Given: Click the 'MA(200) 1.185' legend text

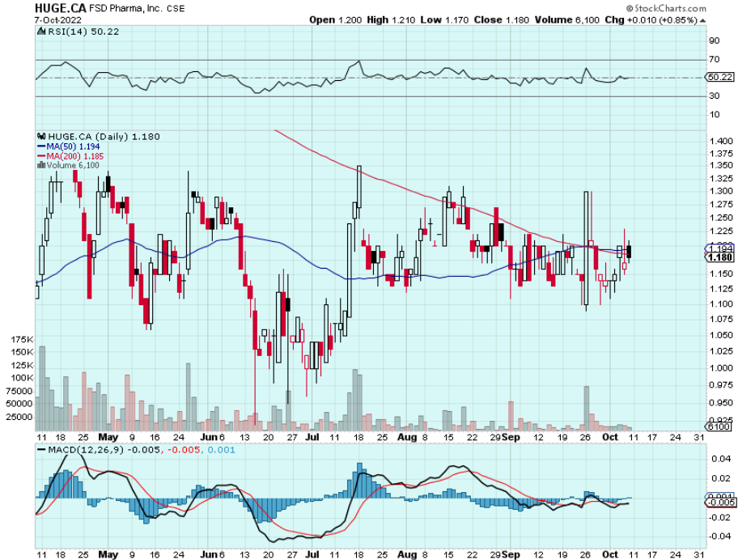Looking at the screenshot, I should (75, 156).
